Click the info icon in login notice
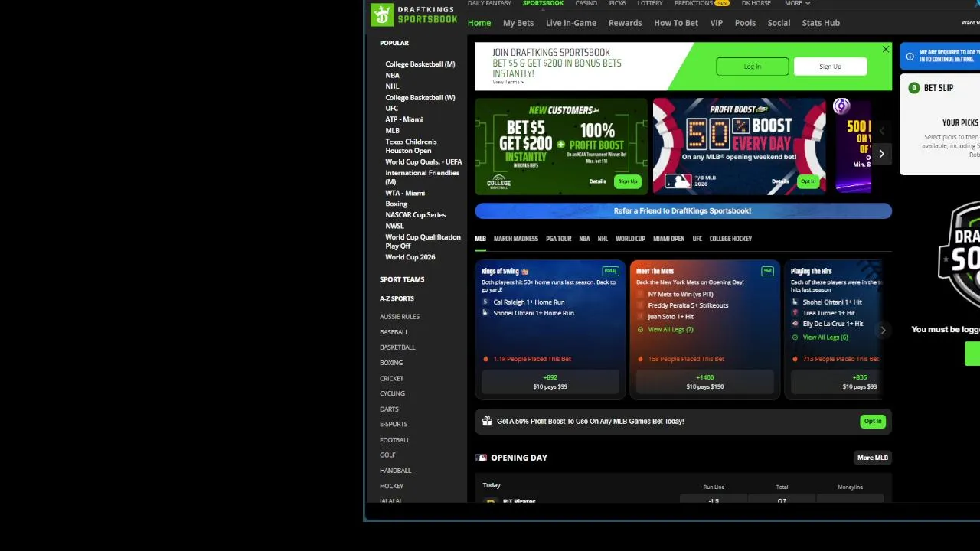 (910, 57)
